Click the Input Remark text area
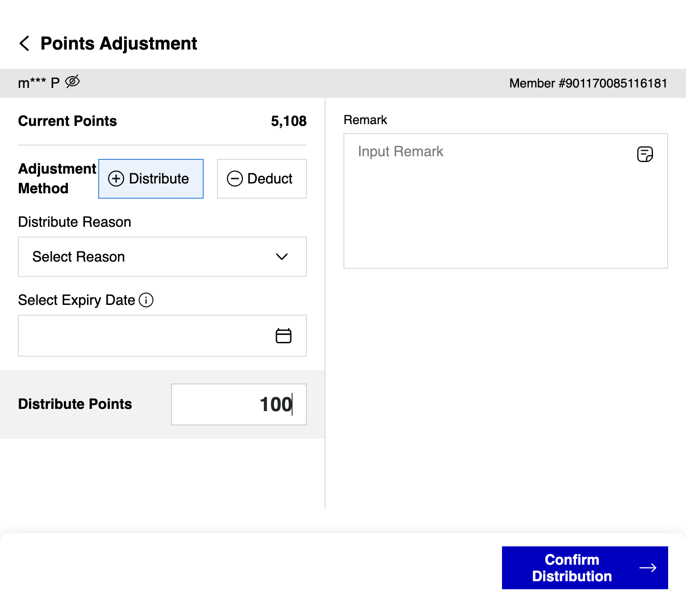The image size is (686, 616). coord(506,201)
